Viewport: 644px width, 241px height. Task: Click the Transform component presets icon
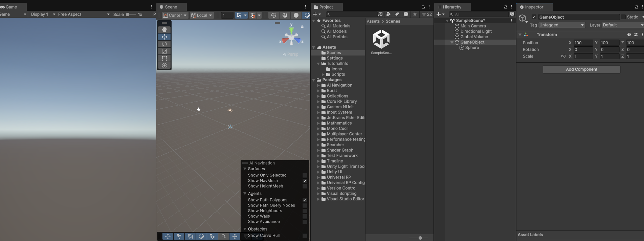[636, 35]
